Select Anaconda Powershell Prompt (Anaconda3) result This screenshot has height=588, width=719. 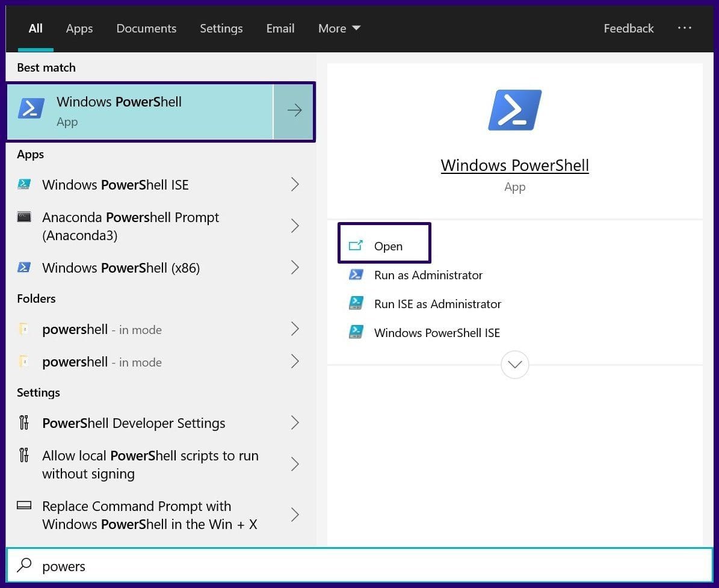point(161,226)
